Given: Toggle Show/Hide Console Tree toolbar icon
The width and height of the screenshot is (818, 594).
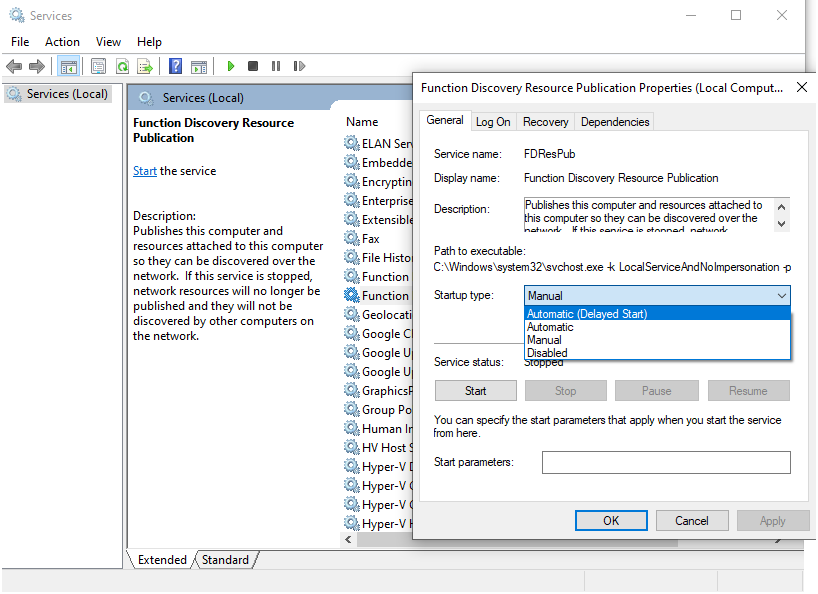Looking at the screenshot, I should tap(69, 66).
